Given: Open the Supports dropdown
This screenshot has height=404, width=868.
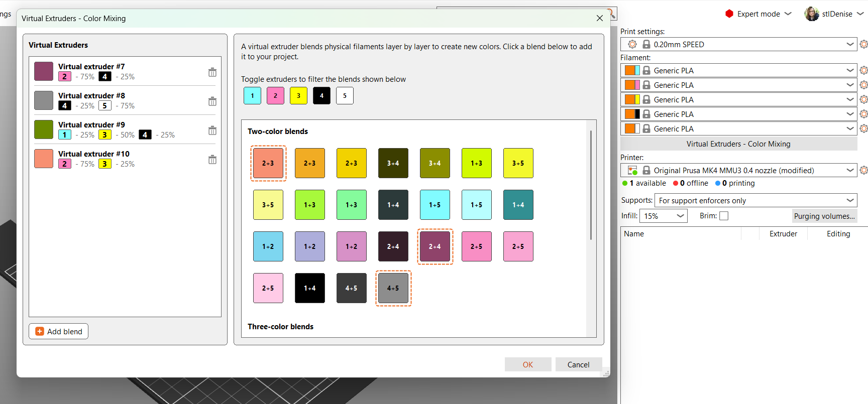Looking at the screenshot, I should point(755,200).
